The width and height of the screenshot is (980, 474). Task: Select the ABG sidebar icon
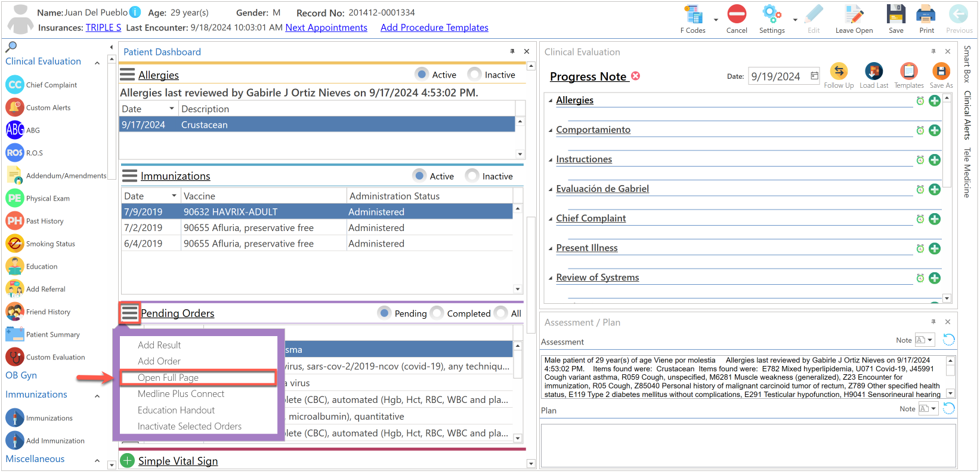pyautogui.click(x=15, y=130)
